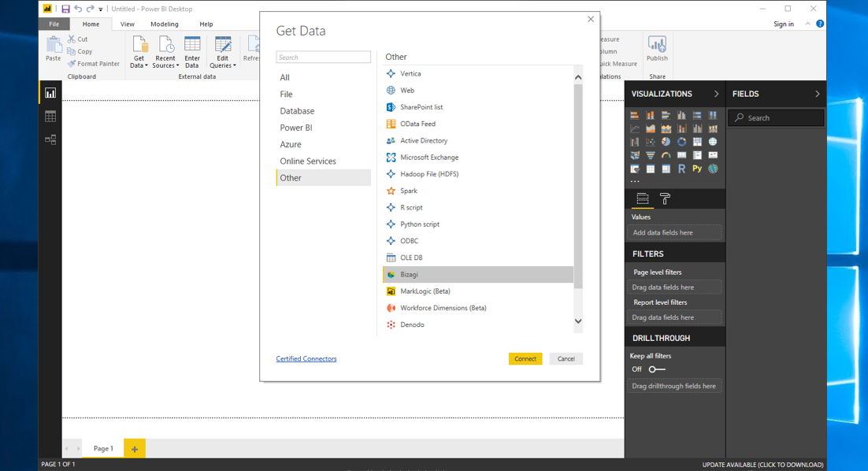Select the Azure category in Get Data
Viewport: 868px width, 471px height.
point(323,144)
